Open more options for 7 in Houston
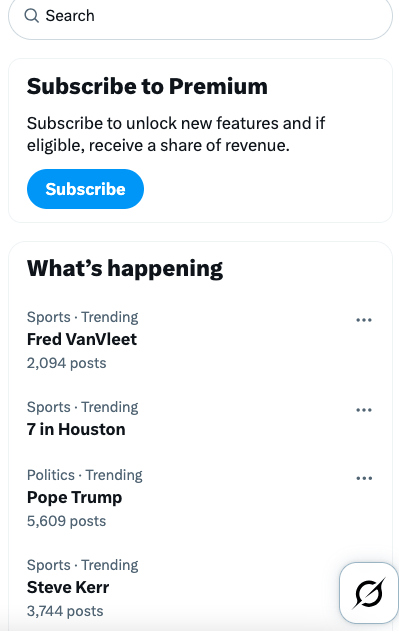Screen dimensions: 399x631 364,410
